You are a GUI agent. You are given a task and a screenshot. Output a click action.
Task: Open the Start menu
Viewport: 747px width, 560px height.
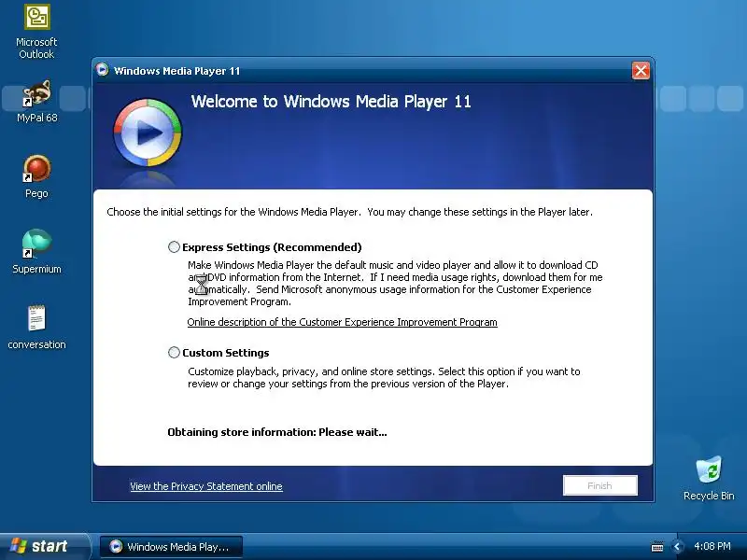click(44, 546)
